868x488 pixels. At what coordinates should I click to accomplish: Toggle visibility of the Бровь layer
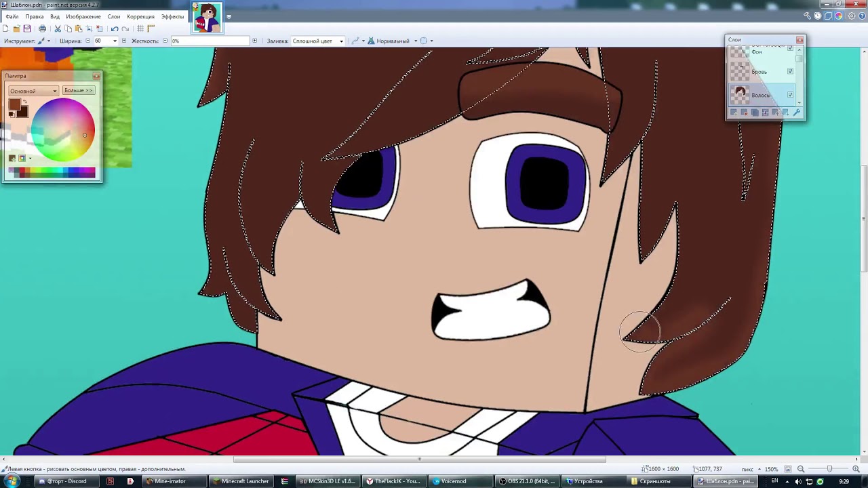(x=790, y=71)
